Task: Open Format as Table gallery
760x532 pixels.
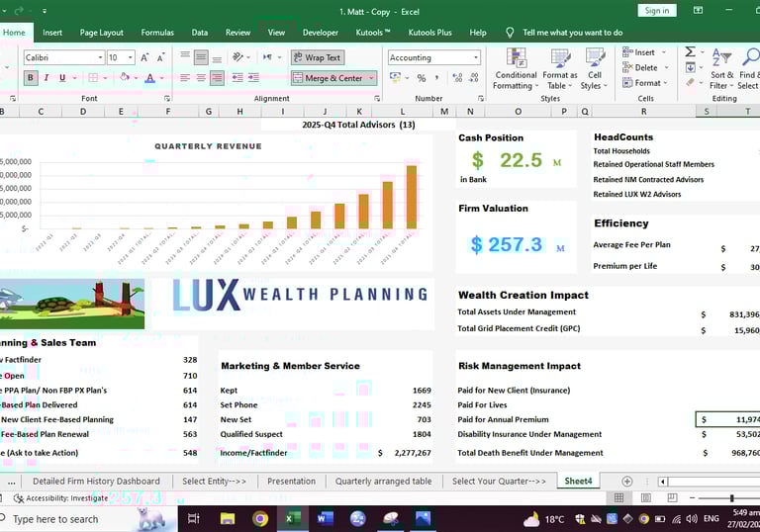Action: (x=560, y=69)
